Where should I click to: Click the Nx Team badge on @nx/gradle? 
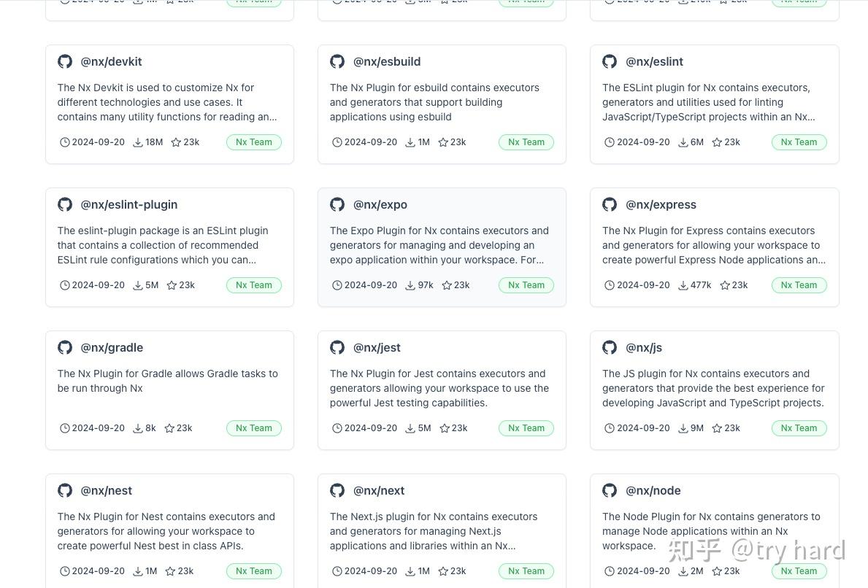[x=254, y=428]
